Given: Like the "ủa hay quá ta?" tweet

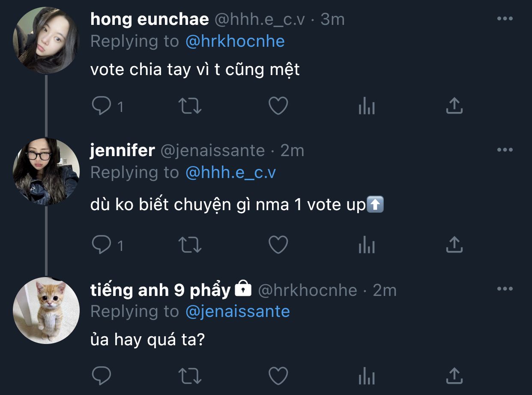Looking at the screenshot, I should [x=278, y=376].
